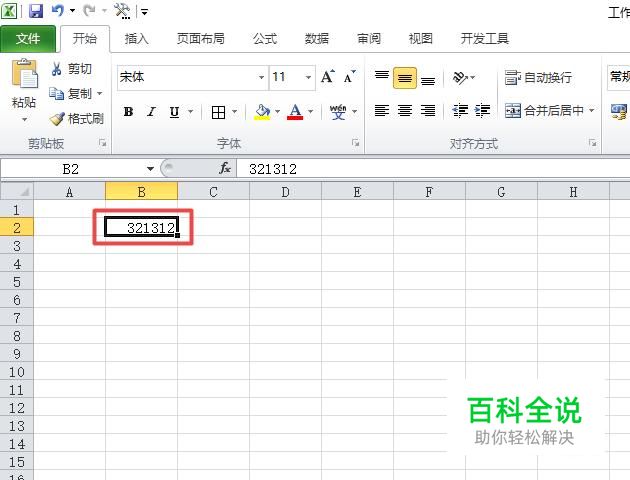The height and width of the screenshot is (480, 630).
Task: Click 合并后居中 merge and center
Action: (x=544, y=110)
